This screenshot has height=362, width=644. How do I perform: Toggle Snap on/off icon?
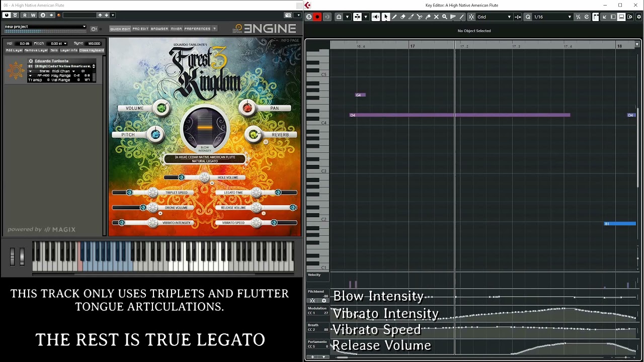tap(471, 17)
